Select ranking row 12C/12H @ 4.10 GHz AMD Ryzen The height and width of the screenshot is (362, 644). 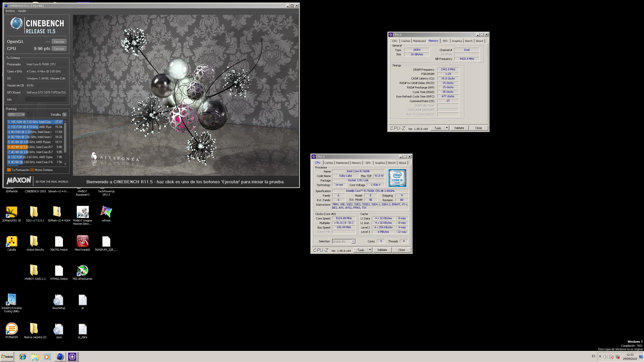click(35, 127)
